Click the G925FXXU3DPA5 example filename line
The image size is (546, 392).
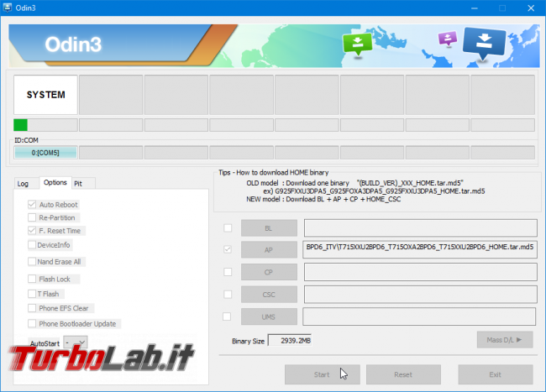coord(374,191)
